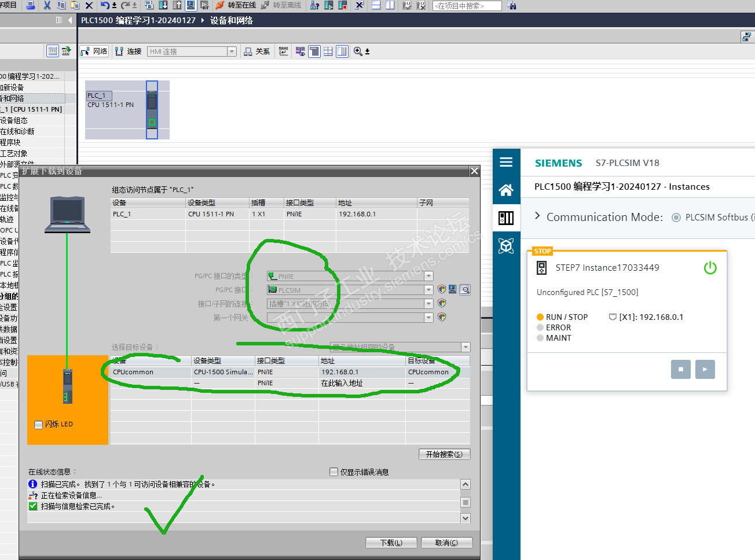Select the CPUcommon row in target device table
This screenshot has height=560, width=755.
click(290, 372)
